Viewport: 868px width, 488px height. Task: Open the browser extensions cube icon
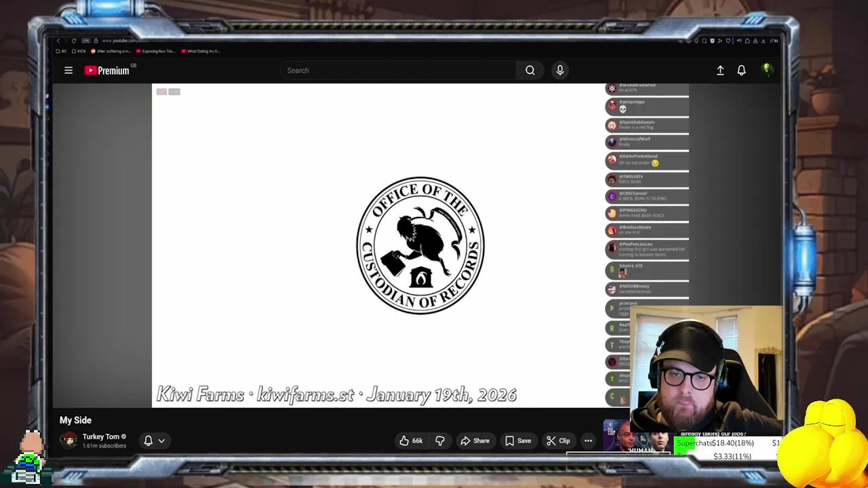click(747, 41)
